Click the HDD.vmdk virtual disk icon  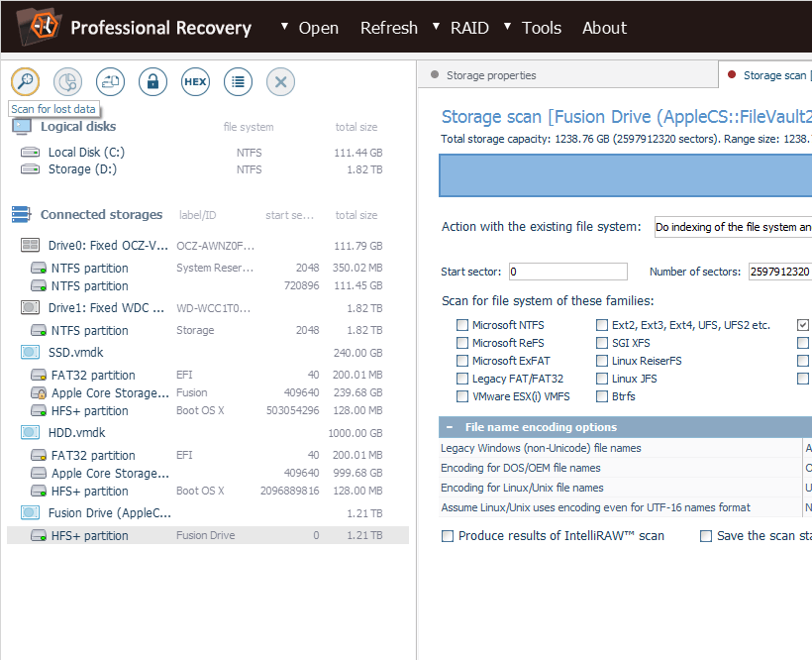click(x=30, y=433)
